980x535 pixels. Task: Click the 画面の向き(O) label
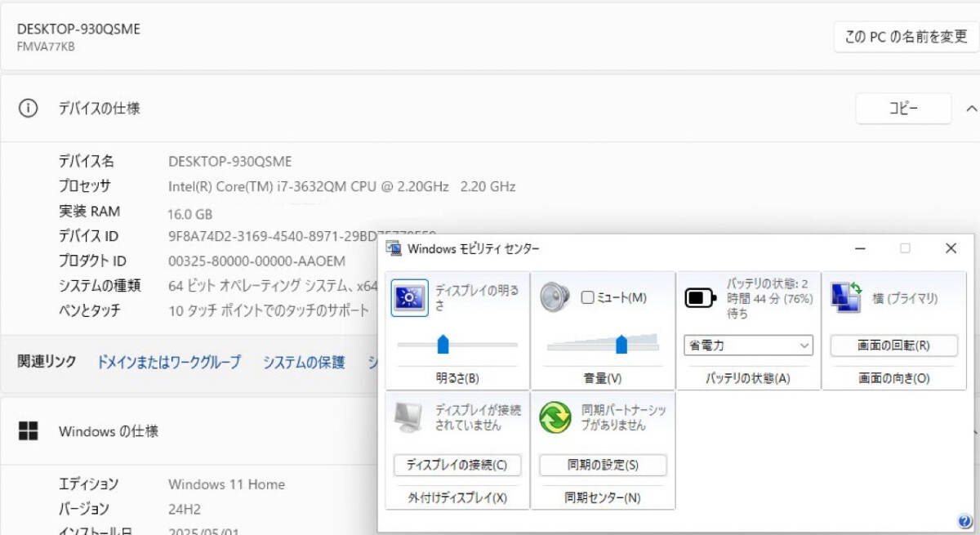pos(894,378)
